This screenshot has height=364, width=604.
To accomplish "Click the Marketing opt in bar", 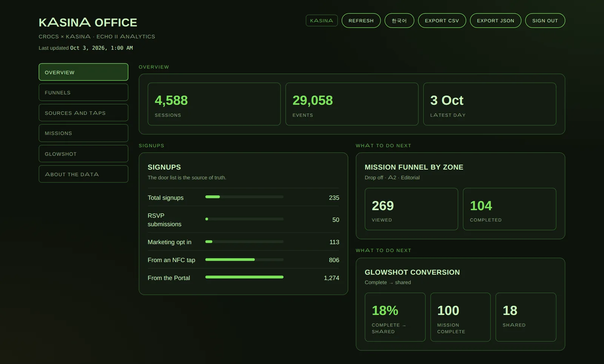I will (244, 242).
